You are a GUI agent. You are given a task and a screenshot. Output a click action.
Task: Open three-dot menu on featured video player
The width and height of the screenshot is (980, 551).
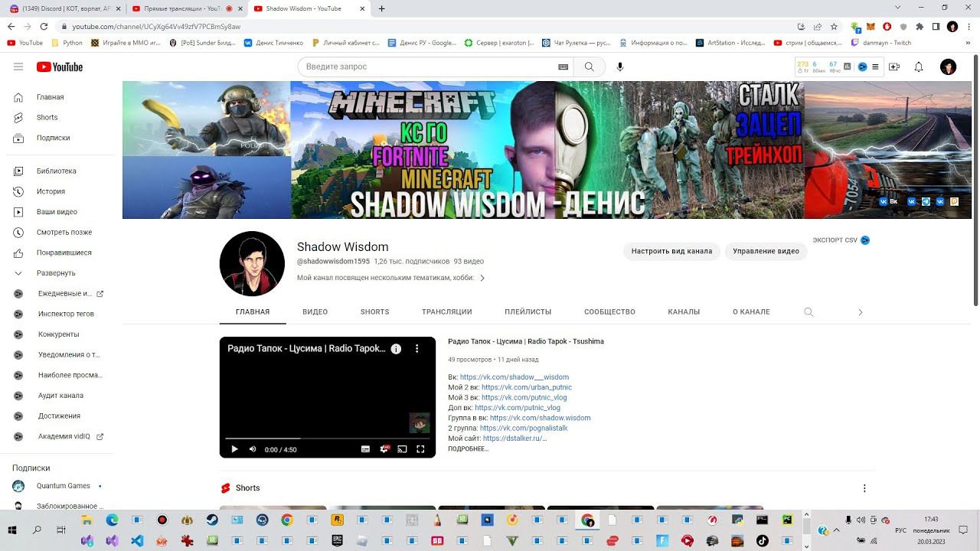417,348
